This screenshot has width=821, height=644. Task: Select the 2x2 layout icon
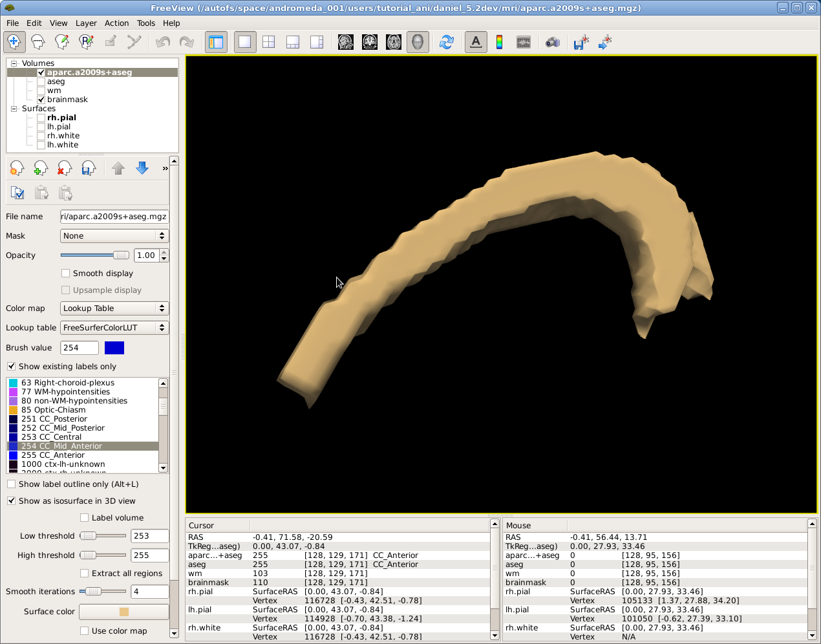pos(269,42)
